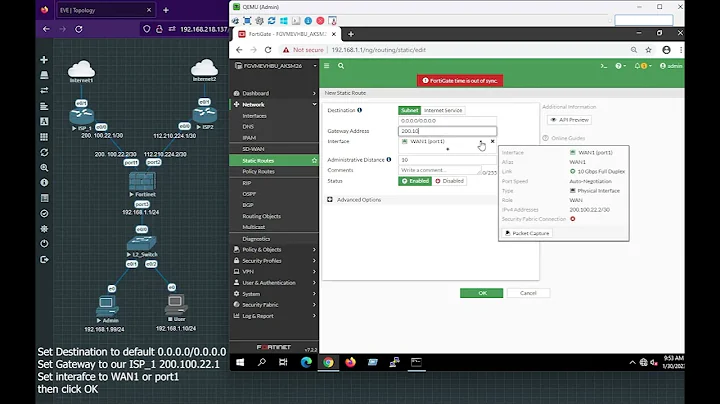Set Status to Enabled
The image size is (720, 404).
[x=415, y=181]
